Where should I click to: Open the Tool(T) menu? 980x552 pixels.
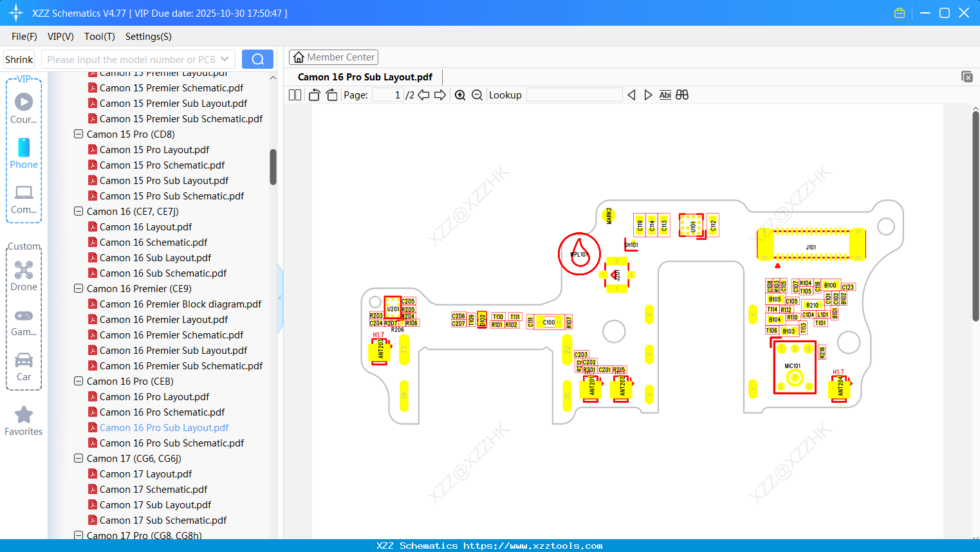coord(100,37)
